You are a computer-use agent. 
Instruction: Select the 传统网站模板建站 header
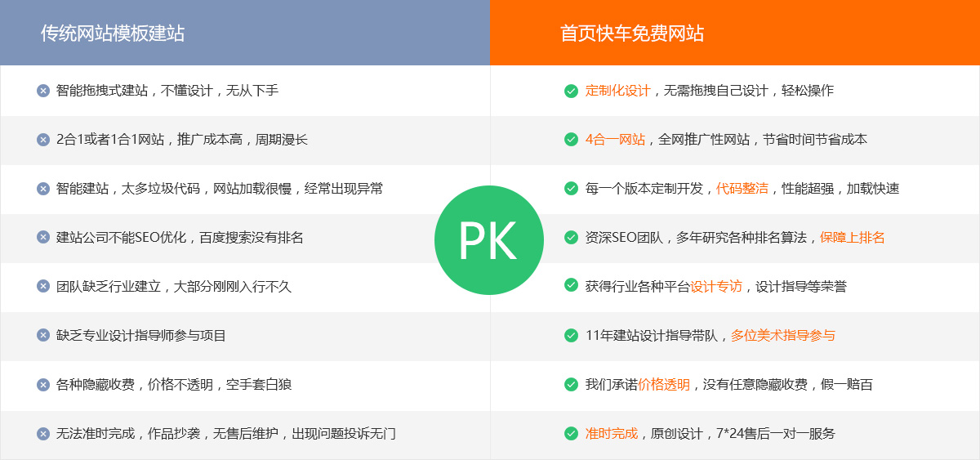tap(245, 33)
